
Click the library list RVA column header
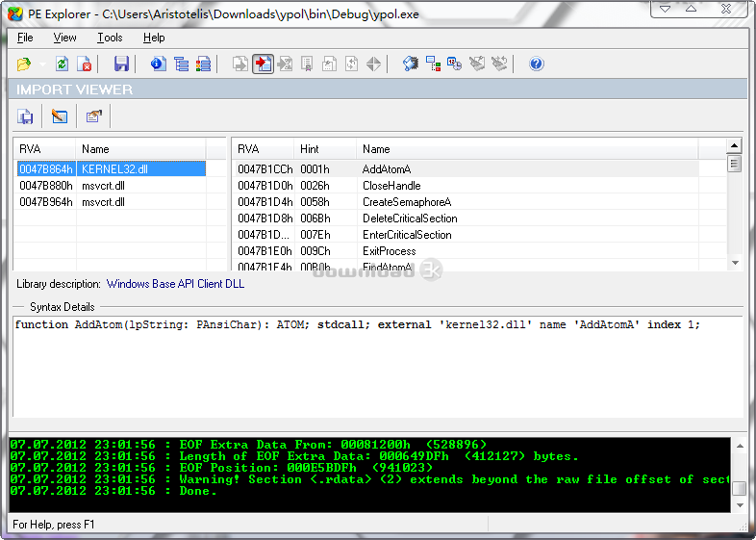point(45,149)
